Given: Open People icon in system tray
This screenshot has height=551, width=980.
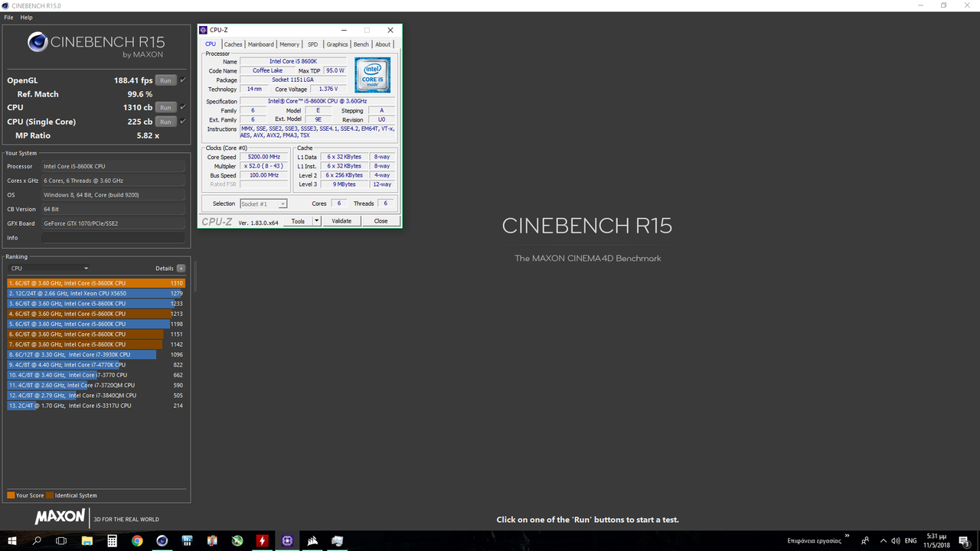Looking at the screenshot, I should [x=865, y=540].
